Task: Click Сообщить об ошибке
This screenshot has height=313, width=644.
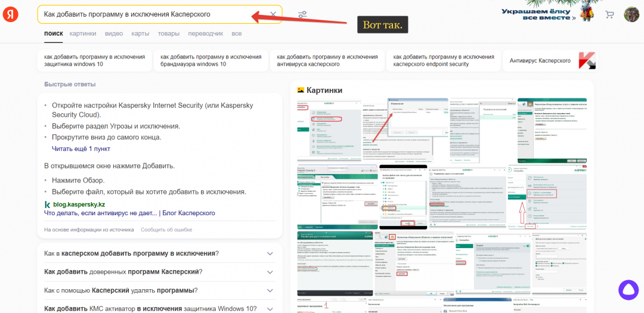Action: (166, 230)
